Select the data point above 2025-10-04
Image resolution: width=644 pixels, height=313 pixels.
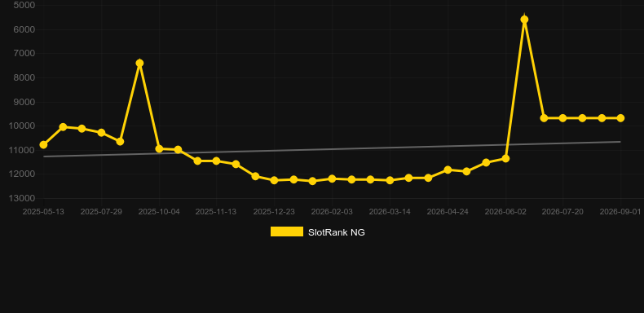tap(159, 148)
